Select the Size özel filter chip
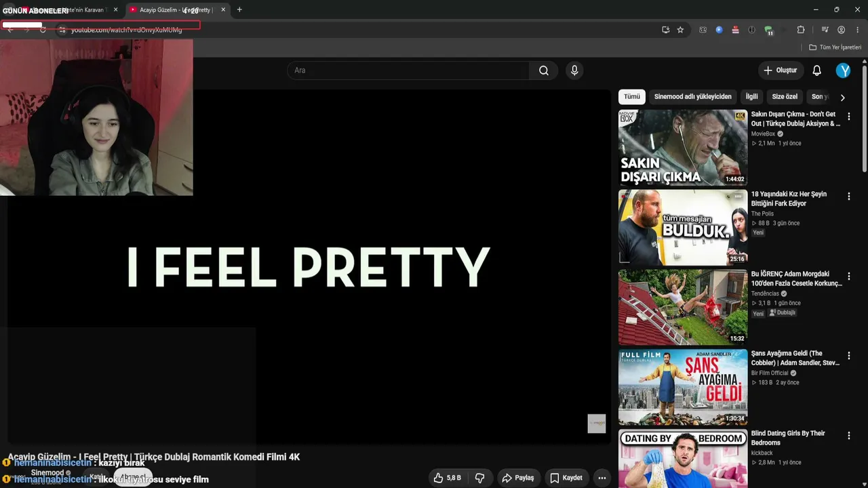 pos(785,97)
